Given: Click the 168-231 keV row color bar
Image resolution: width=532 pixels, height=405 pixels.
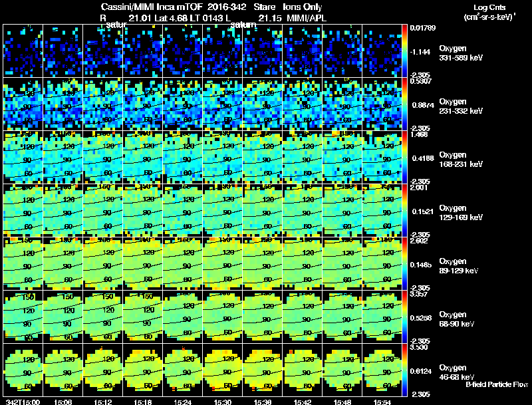Looking at the screenshot, I should tap(404, 158).
